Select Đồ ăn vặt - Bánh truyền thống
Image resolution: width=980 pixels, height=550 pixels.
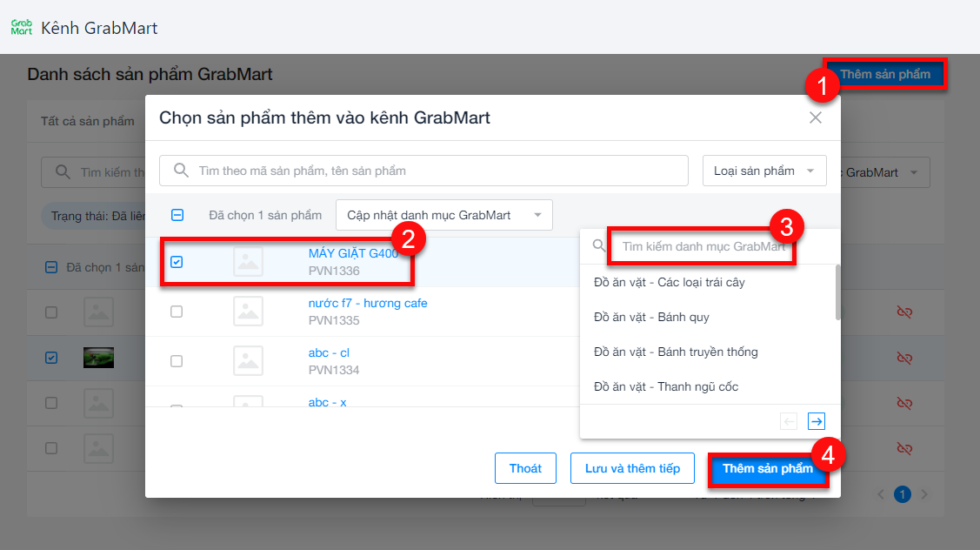[x=676, y=352]
